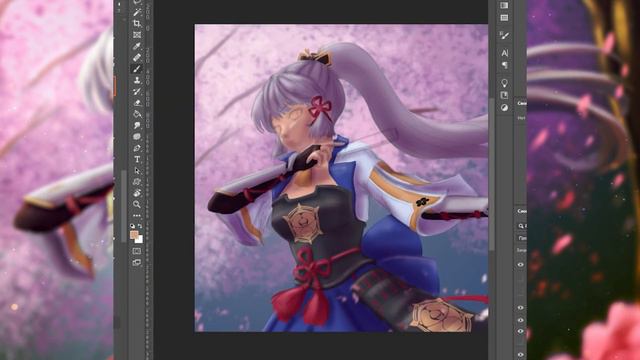This screenshot has width=640, height=360.
Task: Select the Path Selection arrow tool
Action: click(137, 171)
